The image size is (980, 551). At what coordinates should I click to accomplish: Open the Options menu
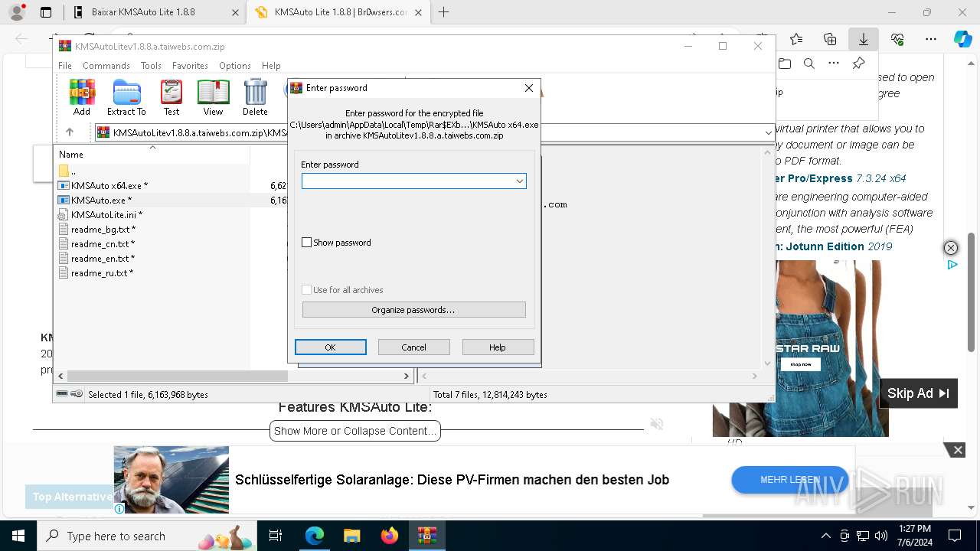tap(235, 66)
